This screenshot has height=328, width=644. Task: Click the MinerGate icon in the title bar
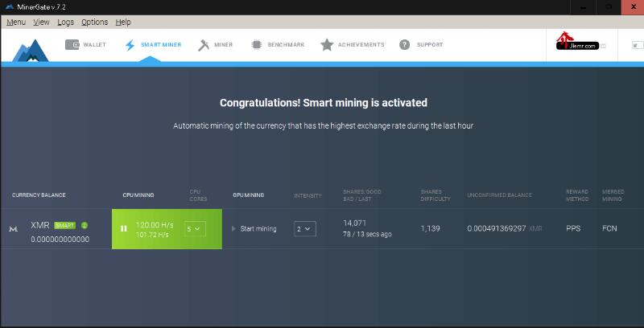[10, 7]
